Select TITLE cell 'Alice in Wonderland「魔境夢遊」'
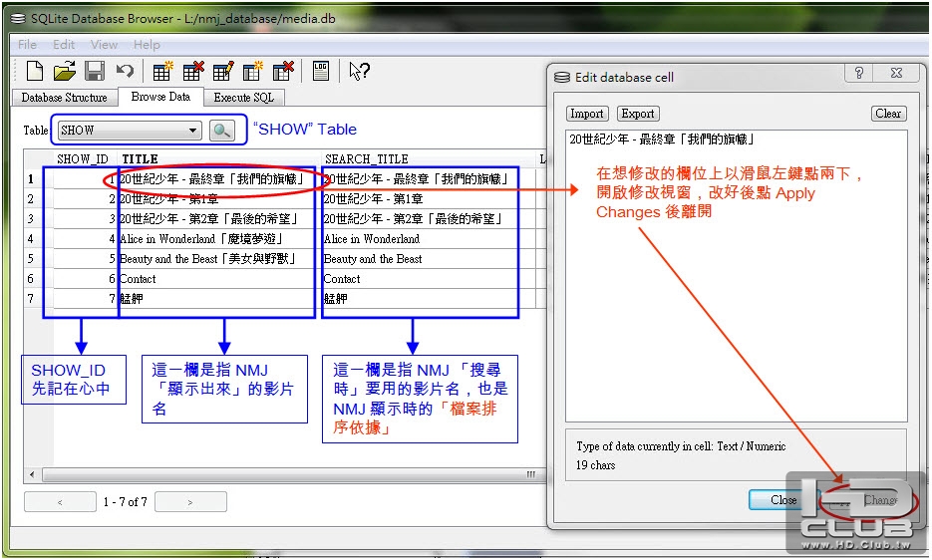This screenshot has width=932, height=560. pyautogui.click(x=219, y=239)
